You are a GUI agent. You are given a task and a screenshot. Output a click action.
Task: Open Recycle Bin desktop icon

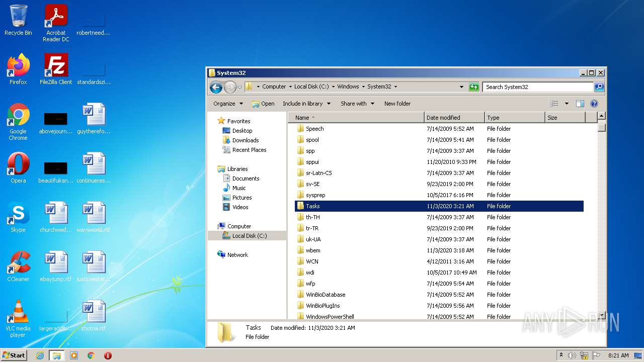18,20
